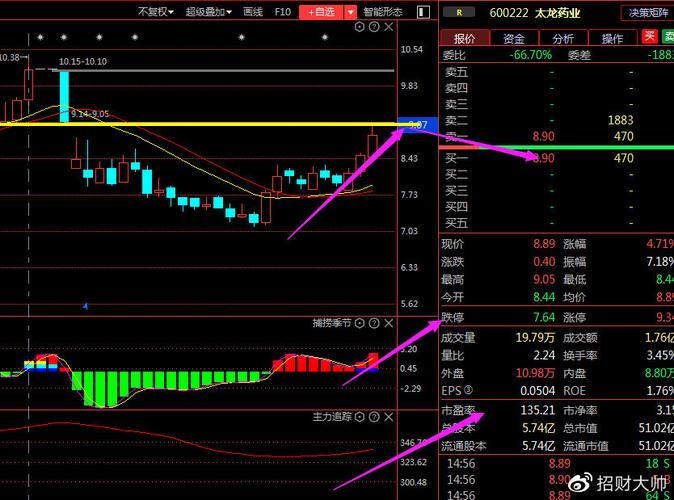Show help for 捕捞季节 indicator
The width and height of the screenshot is (674, 500).
(x=374, y=323)
